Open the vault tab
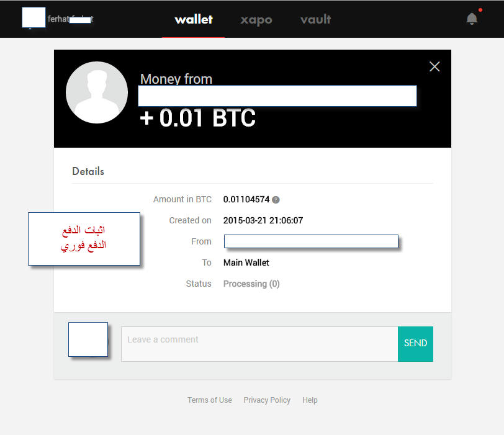The image size is (504, 435). (315, 19)
